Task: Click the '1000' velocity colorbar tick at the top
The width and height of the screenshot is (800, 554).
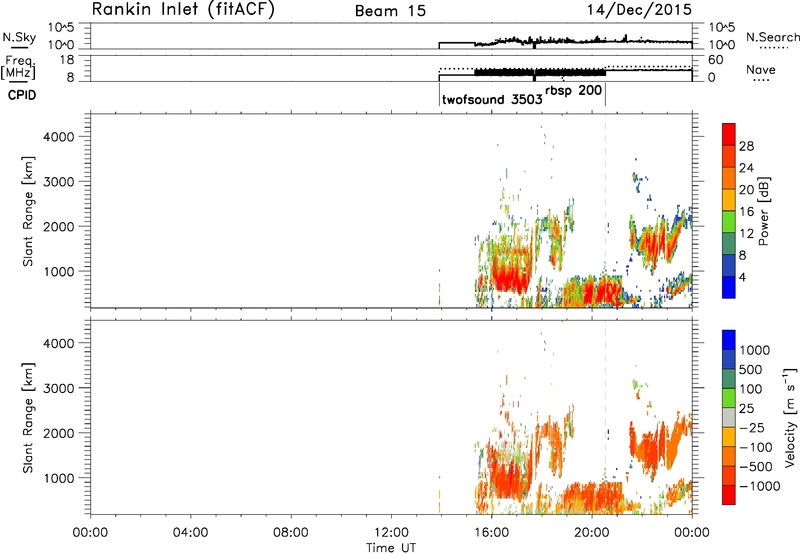Action: click(754, 350)
